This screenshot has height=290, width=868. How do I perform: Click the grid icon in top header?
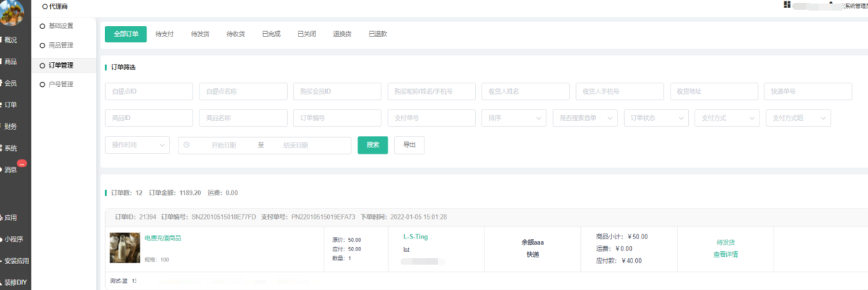[x=787, y=5]
